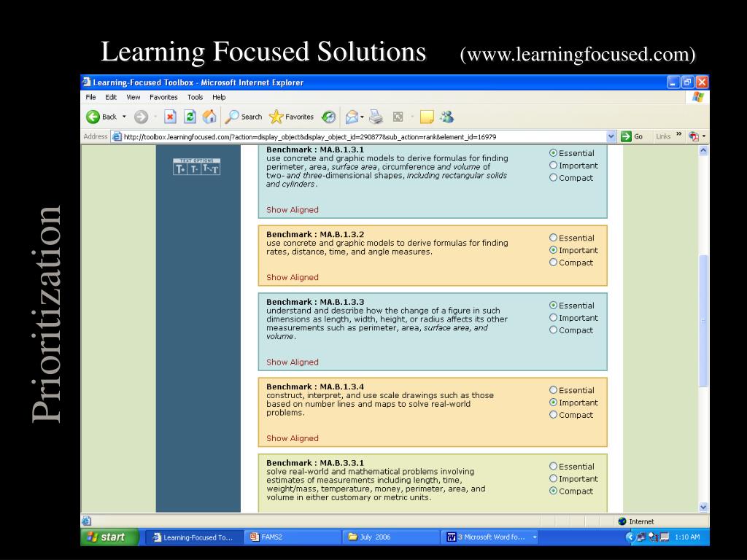This screenshot has height=560, width=747.
Task: Click the Internet zone globe icon
Action: [622, 521]
